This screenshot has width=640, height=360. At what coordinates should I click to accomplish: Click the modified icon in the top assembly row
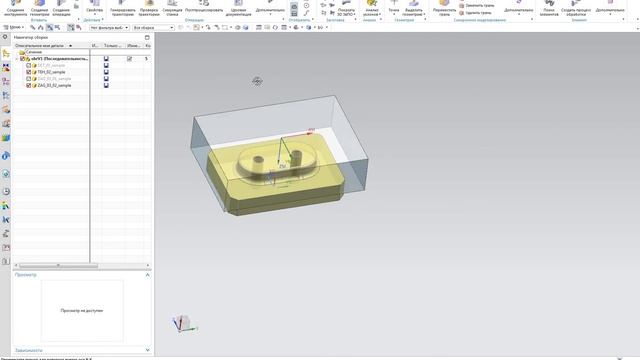(x=129, y=59)
